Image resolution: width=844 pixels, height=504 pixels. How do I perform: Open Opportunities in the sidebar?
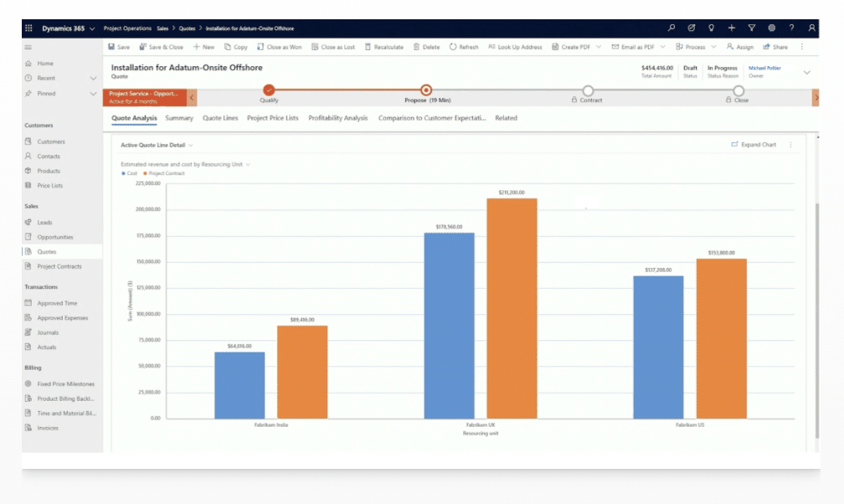(55, 237)
